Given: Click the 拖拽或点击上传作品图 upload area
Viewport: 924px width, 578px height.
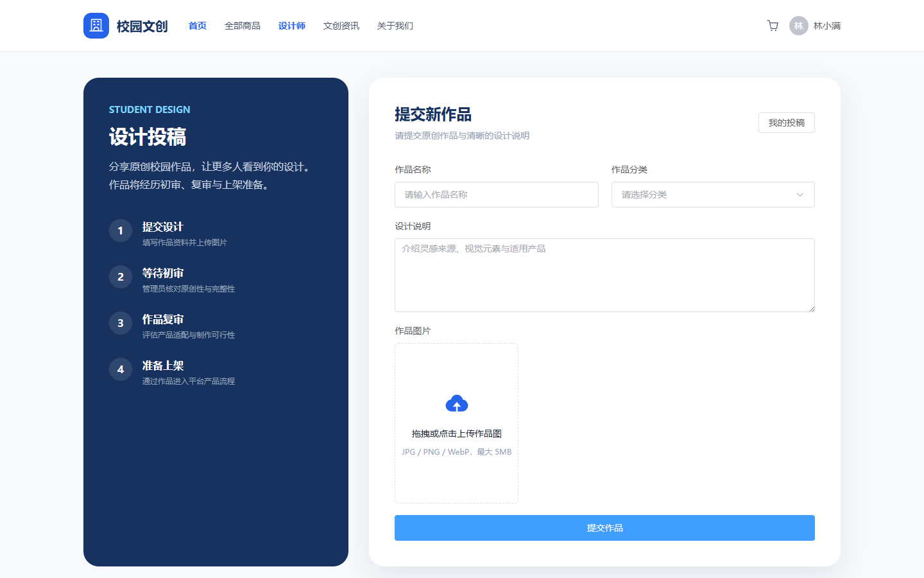Looking at the screenshot, I should pyautogui.click(x=456, y=423).
